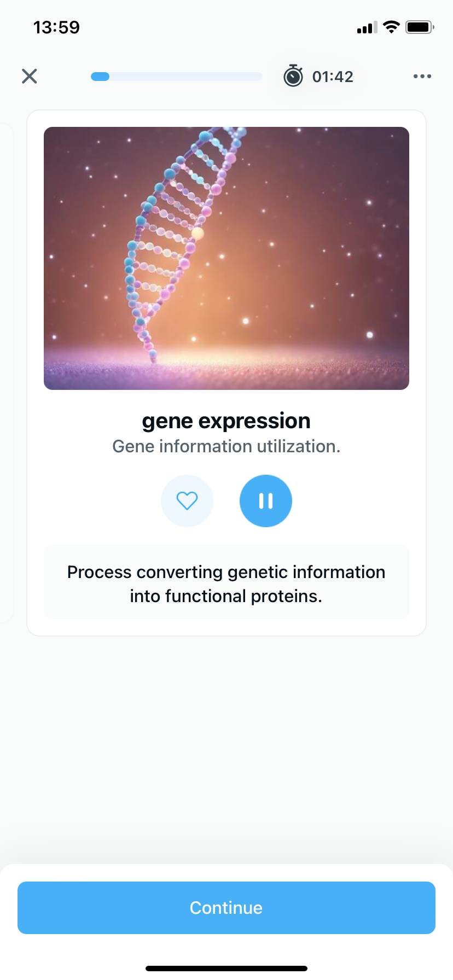Tap the 01:42 timer readout
Image resolution: width=453 pixels, height=980 pixels.
pos(333,77)
